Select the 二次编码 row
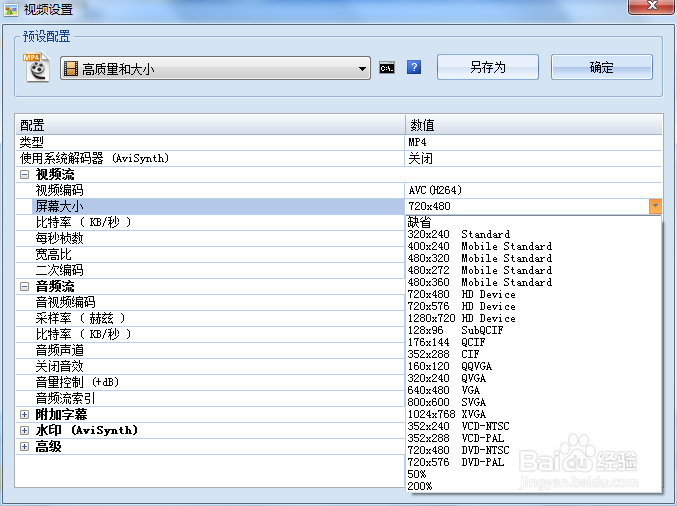The height and width of the screenshot is (506, 677). click(210, 270)
